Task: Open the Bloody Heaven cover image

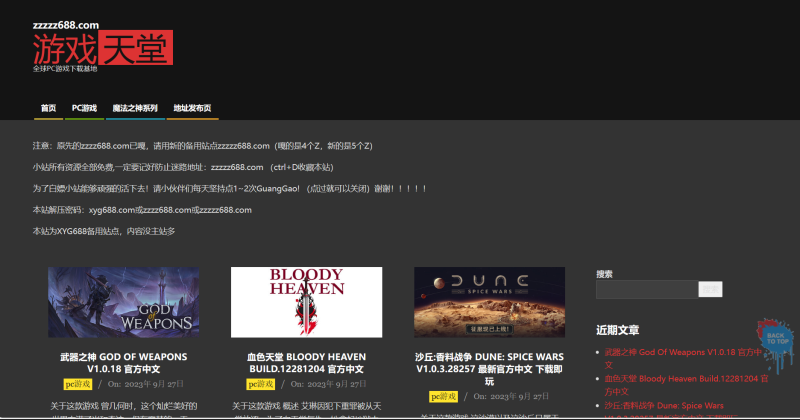Action: 306,302
